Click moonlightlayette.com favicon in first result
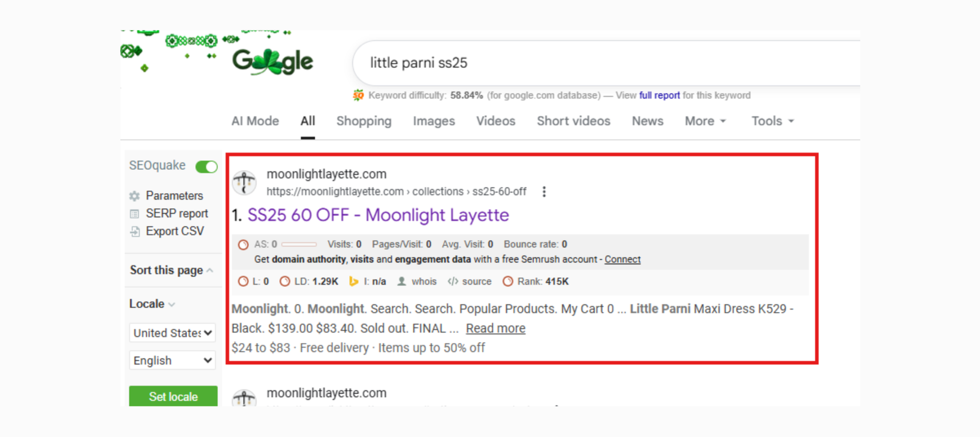Viewport: 980px width, 437px height. (244, 183)
